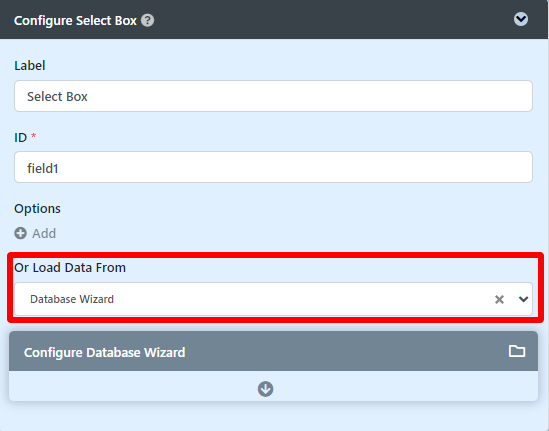The width and height of the screenshot is (549, 431).
Task: Select the Database Wizard combo box value
Action: tap(273, 299)
